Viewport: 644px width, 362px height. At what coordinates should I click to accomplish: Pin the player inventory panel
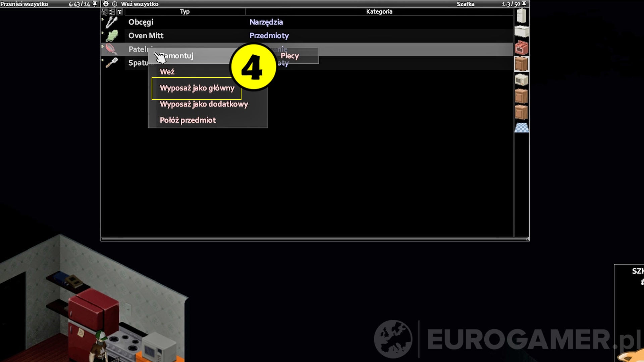(x=95, y=4)
